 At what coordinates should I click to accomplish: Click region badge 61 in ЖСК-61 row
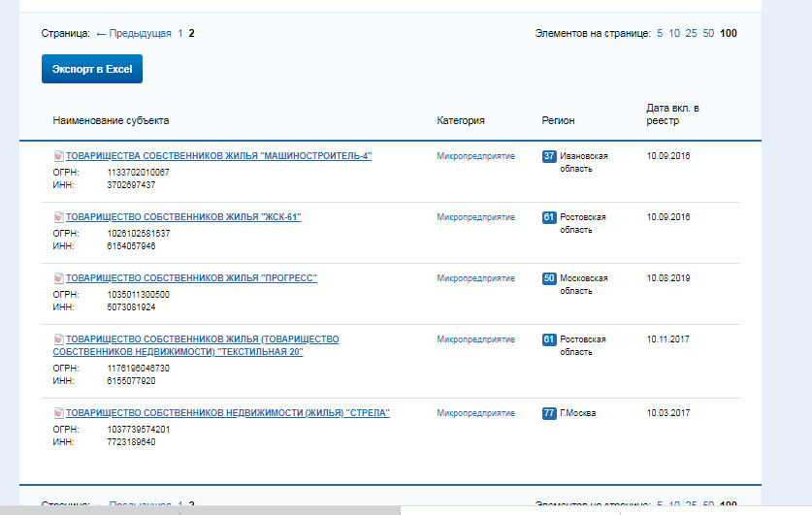[x=549, y=217]
